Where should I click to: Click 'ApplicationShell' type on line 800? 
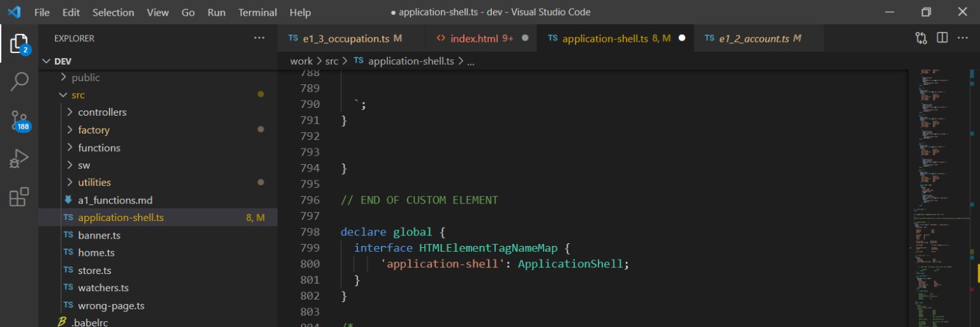click(x=570, y=264)
